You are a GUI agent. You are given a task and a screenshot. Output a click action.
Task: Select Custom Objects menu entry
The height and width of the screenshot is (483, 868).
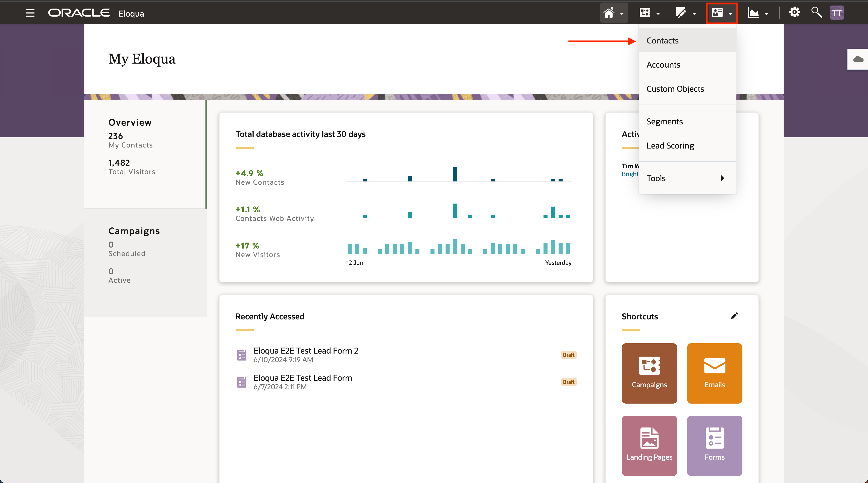675,89
